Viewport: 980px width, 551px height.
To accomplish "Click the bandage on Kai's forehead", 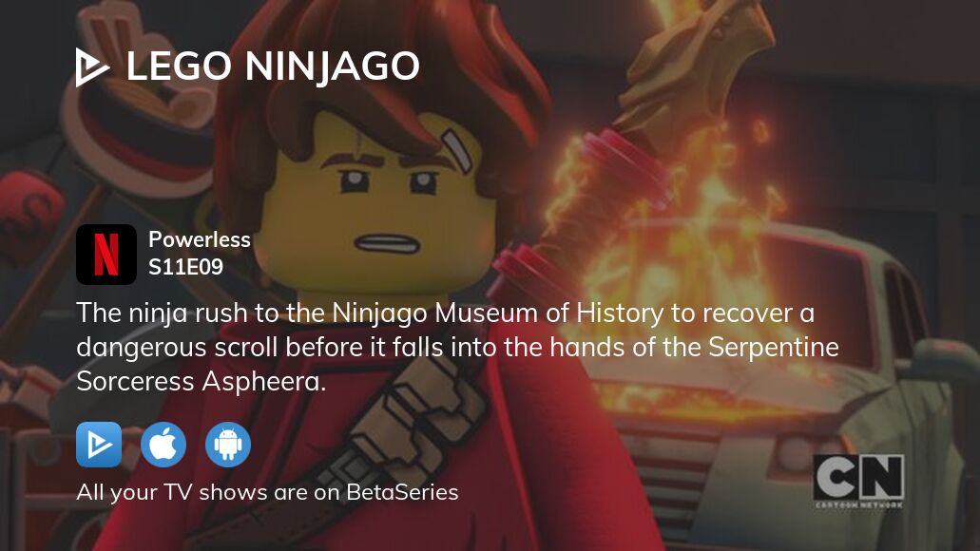I will [457, 150].
